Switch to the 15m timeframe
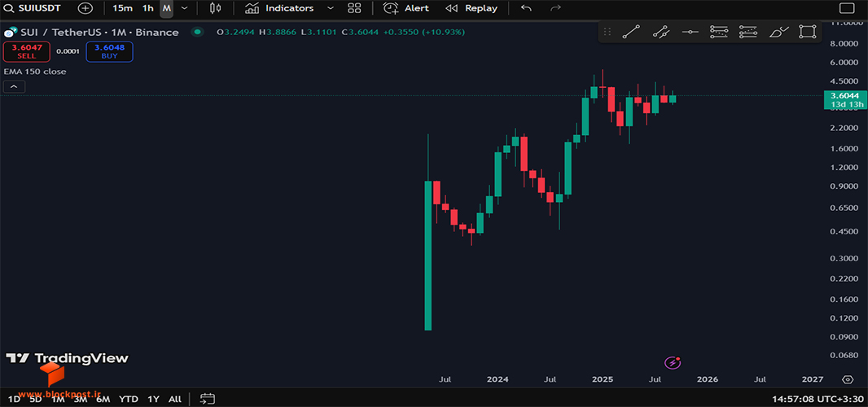 [122, 8]
